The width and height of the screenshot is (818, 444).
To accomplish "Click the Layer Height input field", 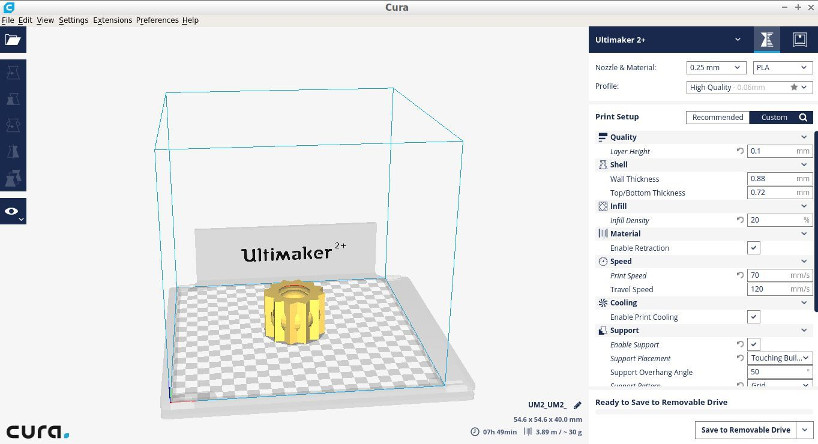I will point(779,151).
